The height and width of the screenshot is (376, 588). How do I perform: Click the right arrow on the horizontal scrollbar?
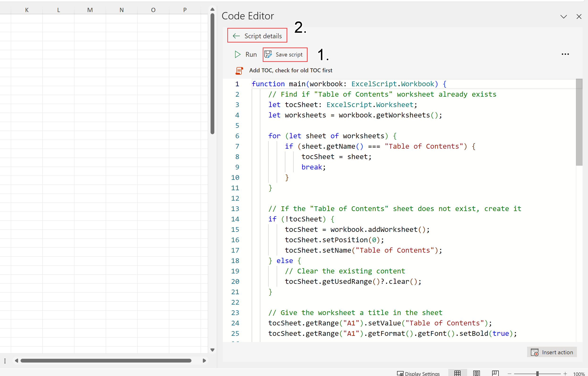click(204, 361)
